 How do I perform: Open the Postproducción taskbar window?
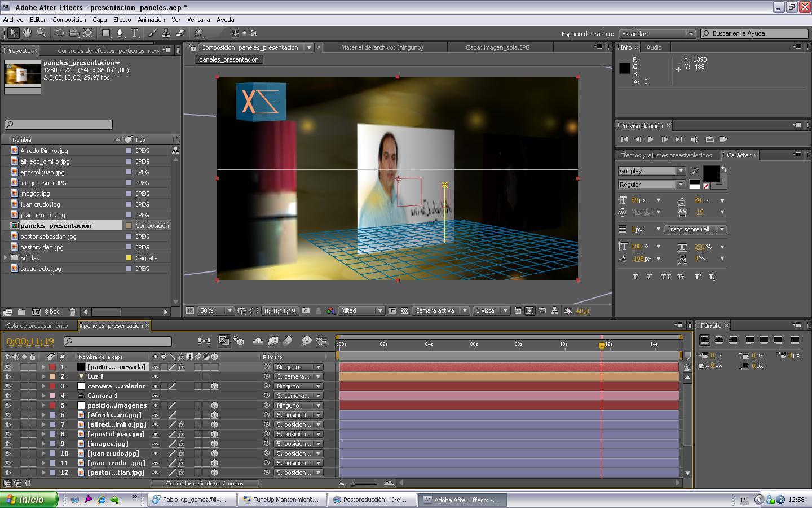pyautogui.click(x=372, y=500)
